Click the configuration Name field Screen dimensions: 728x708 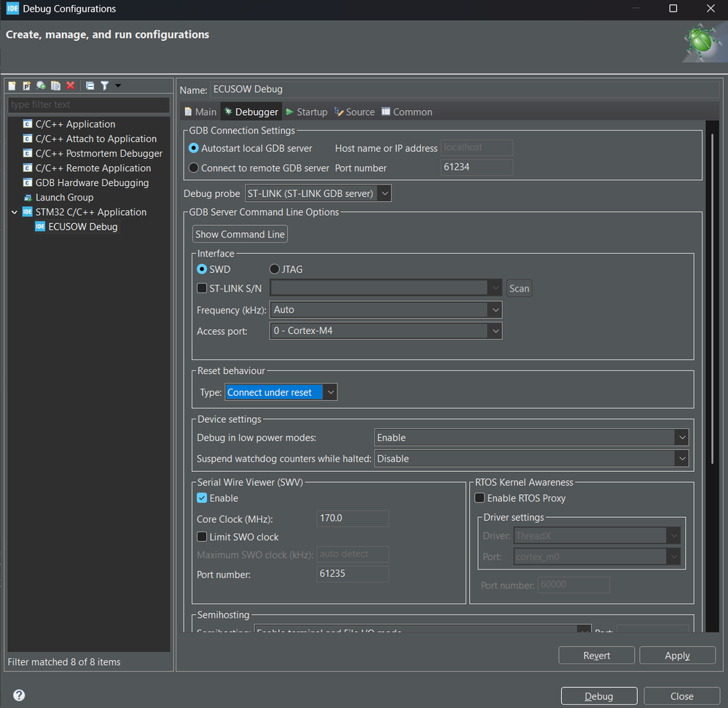click(x=465, y=89)
